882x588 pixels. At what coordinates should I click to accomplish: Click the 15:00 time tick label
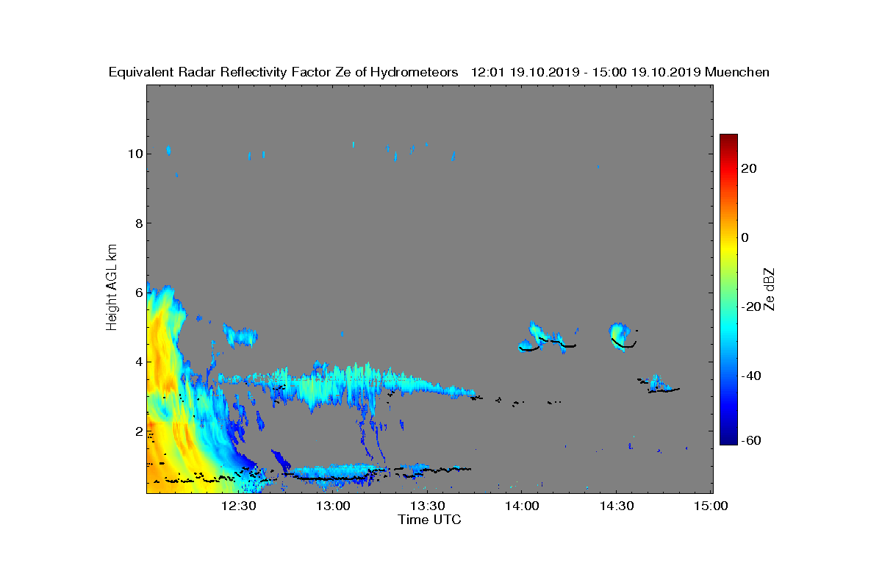(711, 506)
